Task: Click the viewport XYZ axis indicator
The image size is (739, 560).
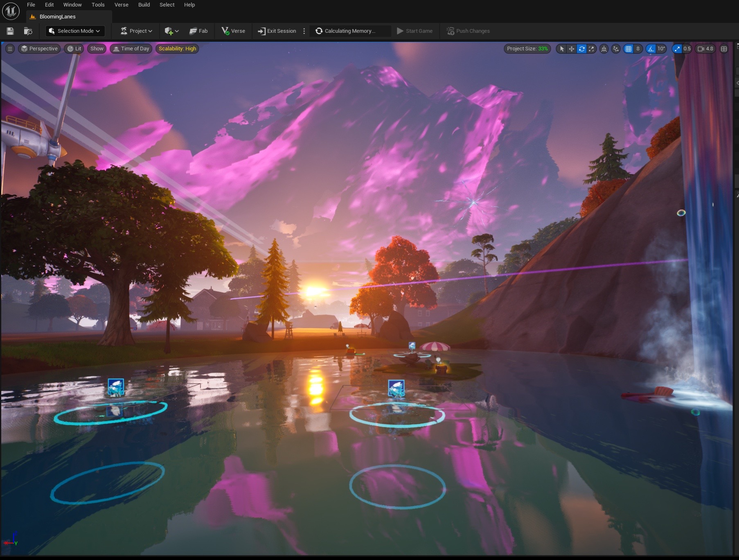Action: point(11,540)
